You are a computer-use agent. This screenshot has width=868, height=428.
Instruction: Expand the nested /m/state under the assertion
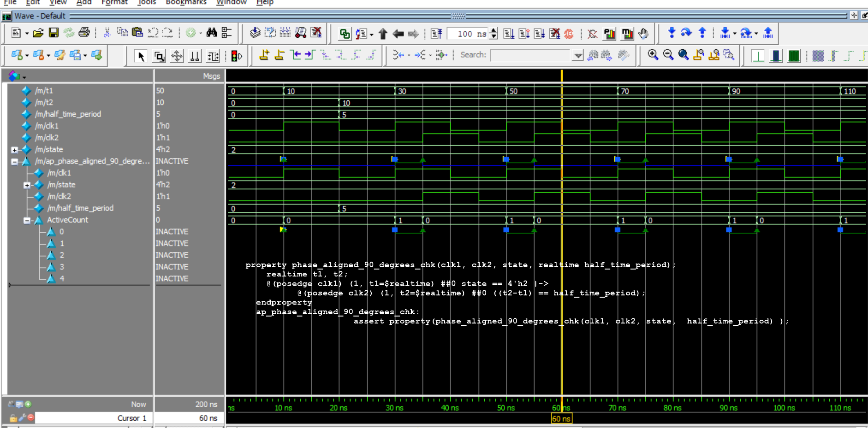tap(27, 185)
